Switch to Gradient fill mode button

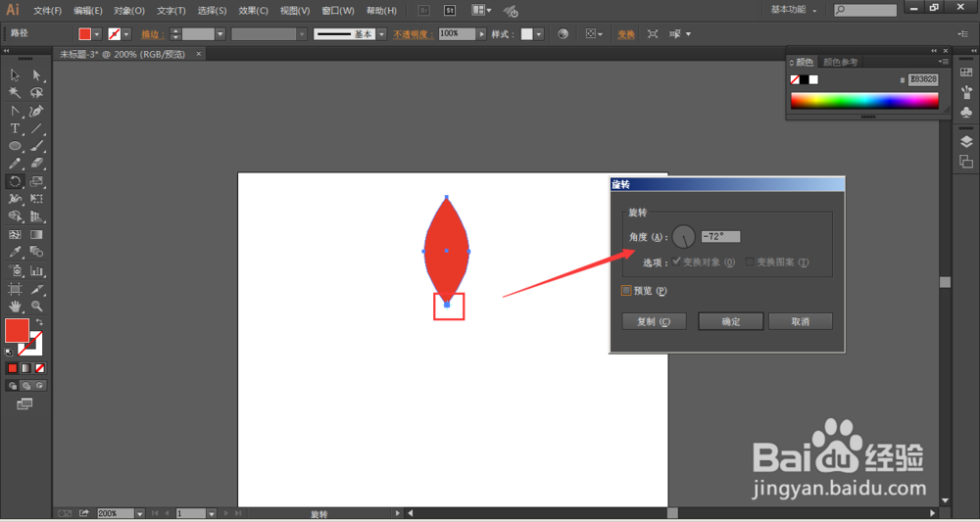point(26,368)
